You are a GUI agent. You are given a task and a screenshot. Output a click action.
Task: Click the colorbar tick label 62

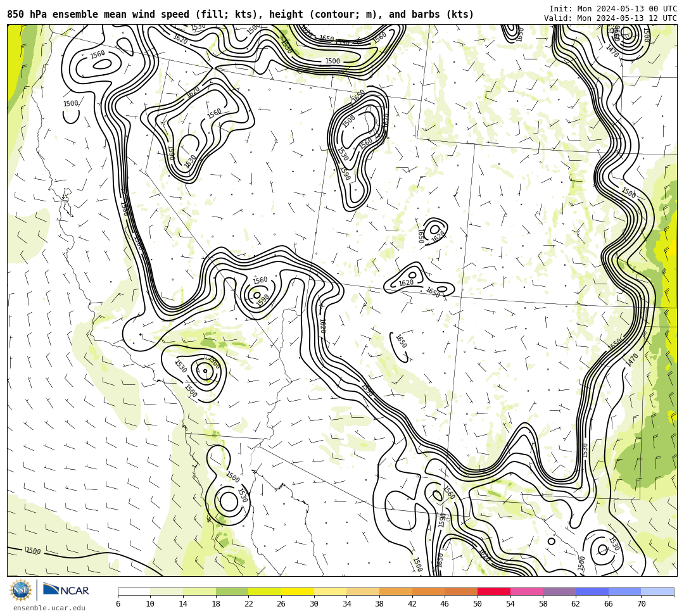click(x=576, y=604)
